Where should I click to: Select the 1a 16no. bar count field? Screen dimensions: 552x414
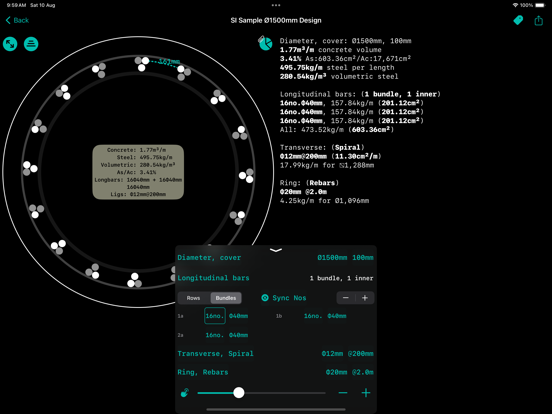click(x=215, y=316)
